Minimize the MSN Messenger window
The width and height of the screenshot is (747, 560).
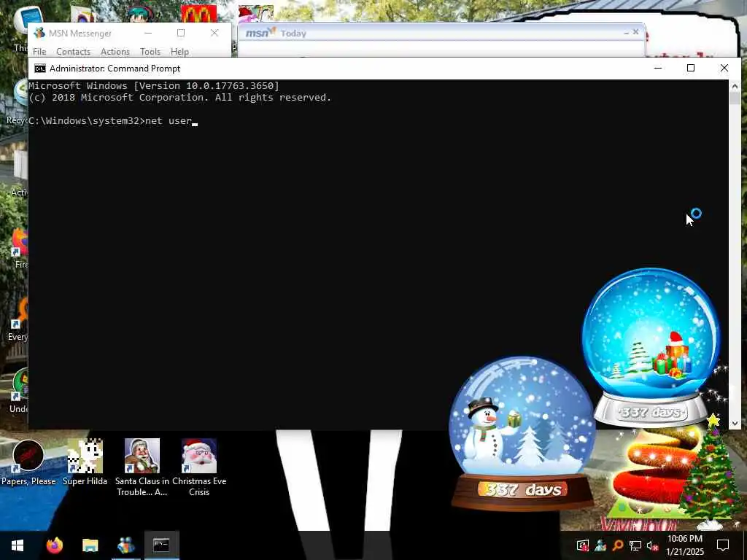pos(148,33)
